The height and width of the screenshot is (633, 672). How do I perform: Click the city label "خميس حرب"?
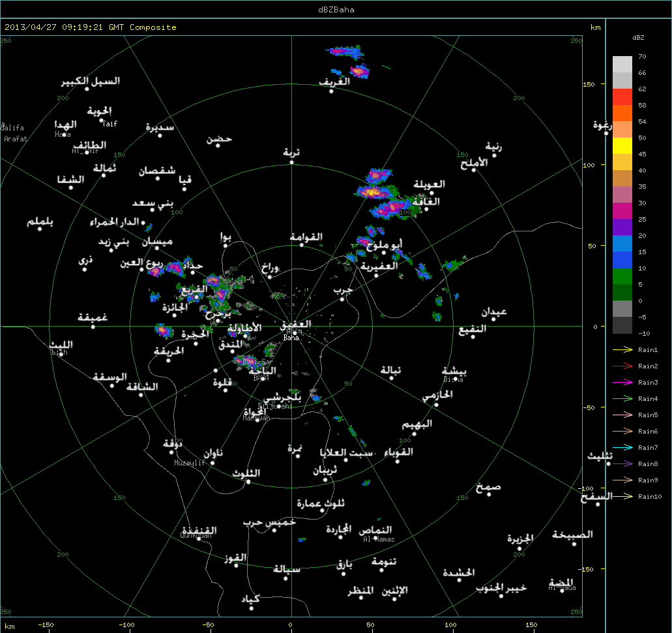coord(270,523)
